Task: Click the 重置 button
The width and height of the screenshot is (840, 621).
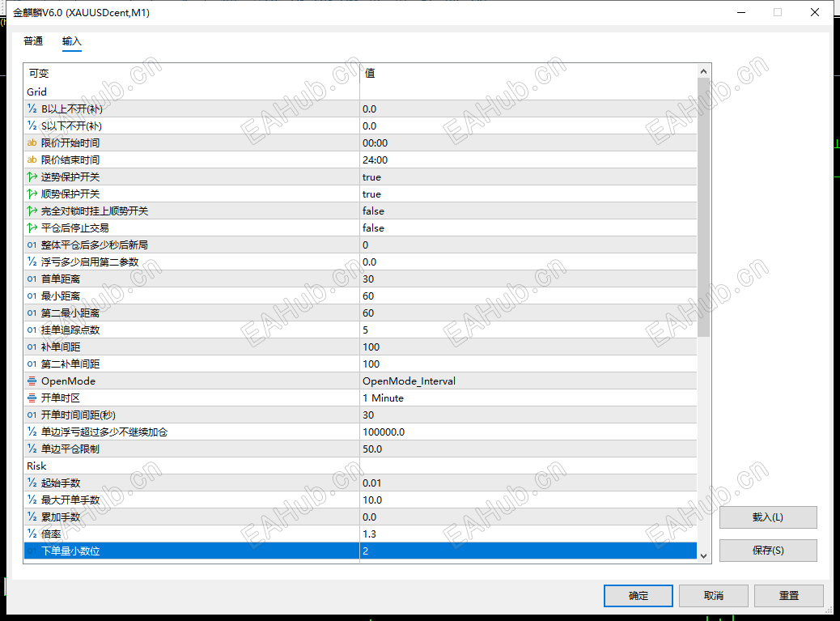Action: tap(788, 595)
